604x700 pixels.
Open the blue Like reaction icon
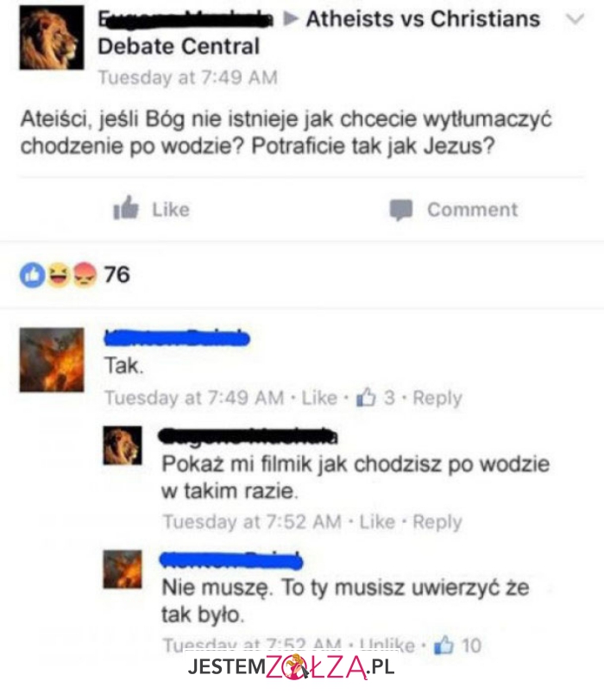click(32, 274)
